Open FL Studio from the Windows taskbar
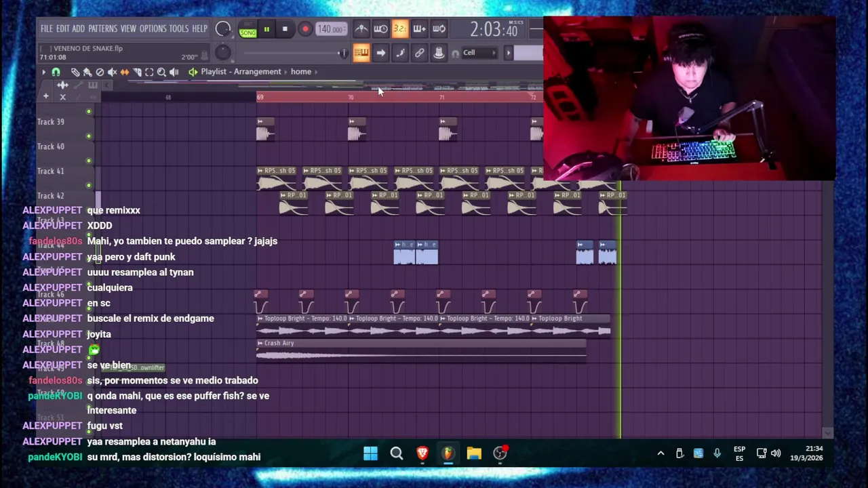 [448, 453]
